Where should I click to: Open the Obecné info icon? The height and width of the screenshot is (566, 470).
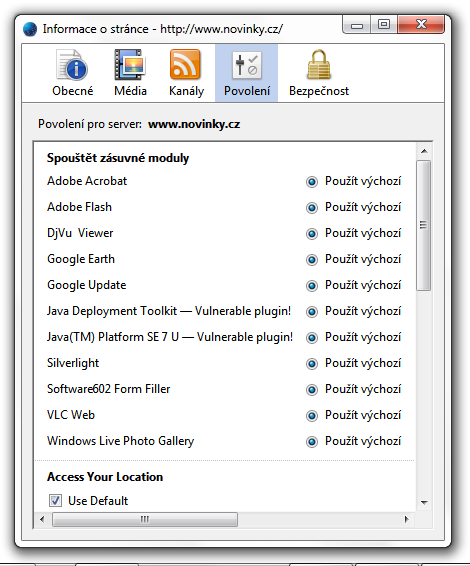point(72,65)
